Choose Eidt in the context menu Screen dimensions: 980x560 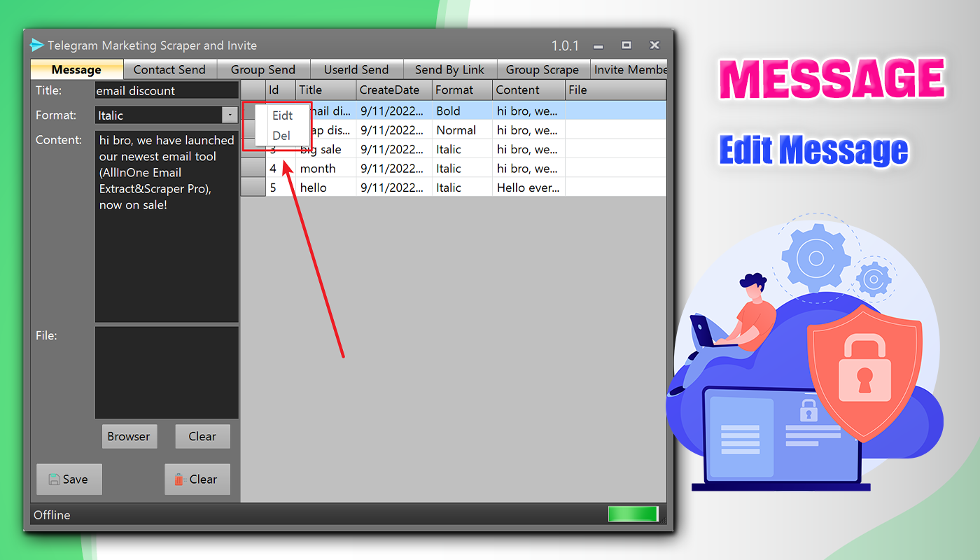283,115
